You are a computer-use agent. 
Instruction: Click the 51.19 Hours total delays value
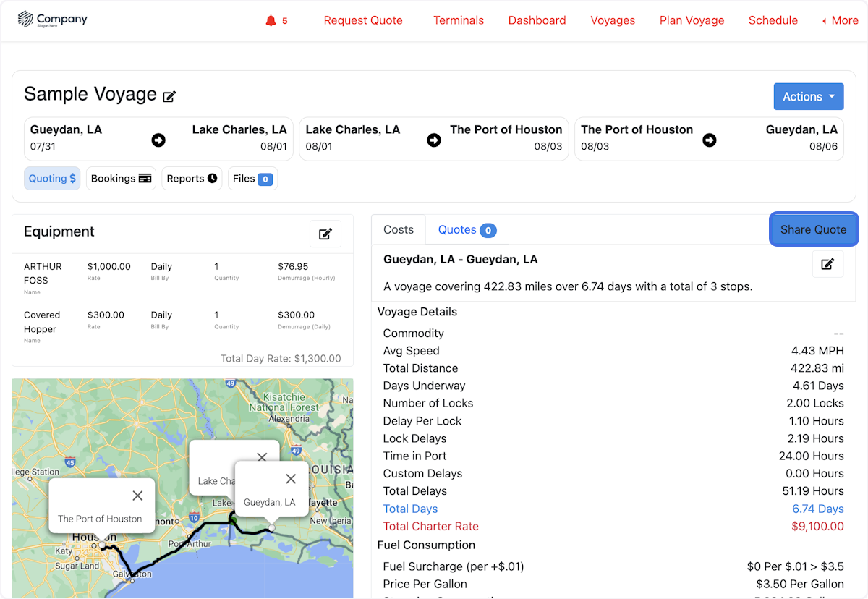(x=814, y=490)
